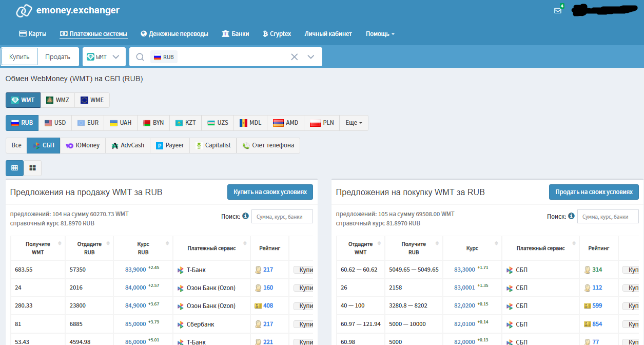
Task: Select the WMZ currency toggle
Action: (x=57, y=100)
